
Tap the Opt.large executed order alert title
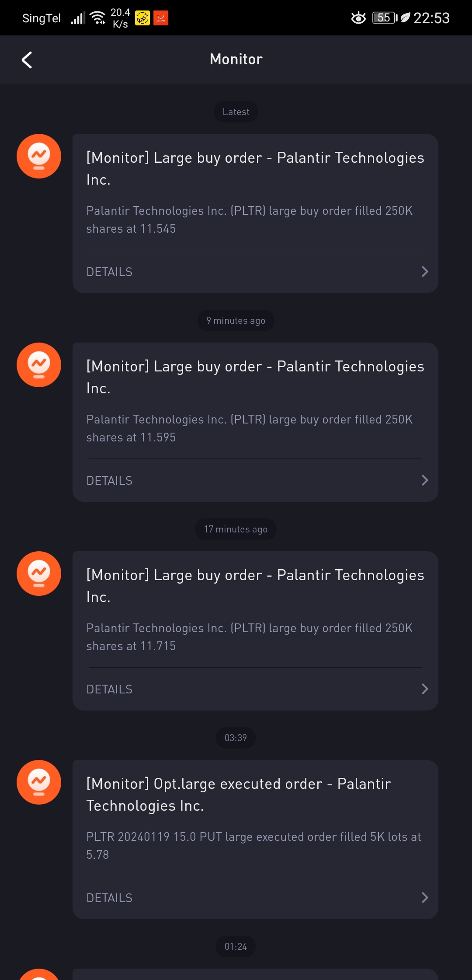[x=239, y=794]
